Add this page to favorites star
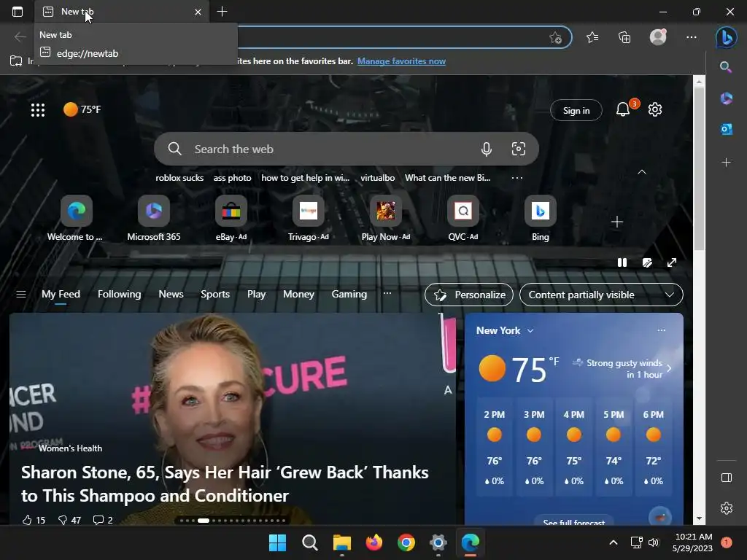Image resolution: width=747 pixels, height=560 pixels. [x=555, y=38]
